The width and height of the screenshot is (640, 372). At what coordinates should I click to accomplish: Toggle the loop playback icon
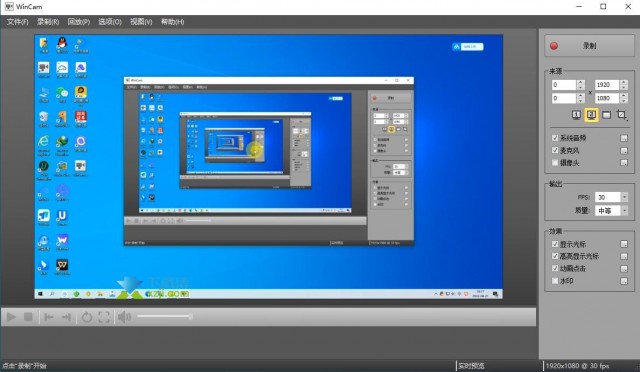click(x=87, y=317)
